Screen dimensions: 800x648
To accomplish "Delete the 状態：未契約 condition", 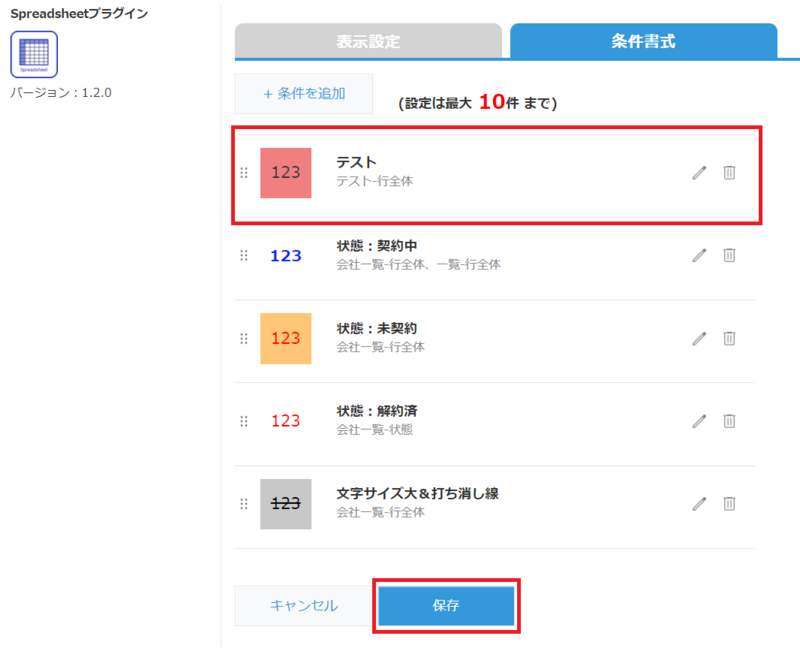I will pos(729,338).
